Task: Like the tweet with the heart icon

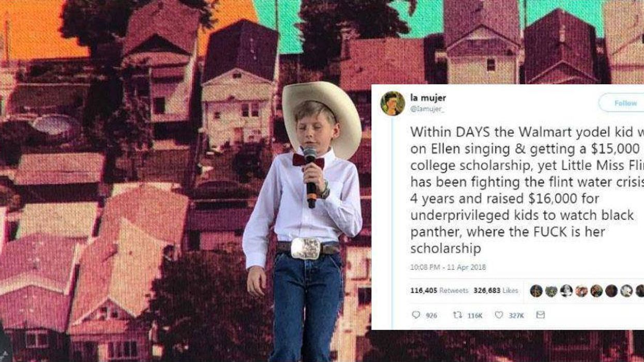Action: [499, 315]
